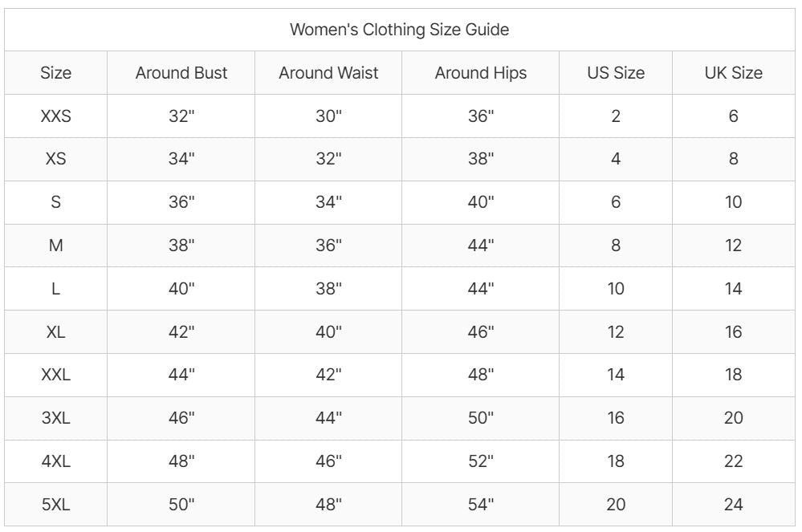Click the US Size column header

616,73
